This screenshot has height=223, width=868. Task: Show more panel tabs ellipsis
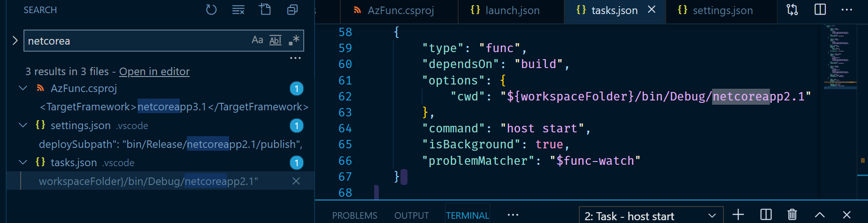tap(513, 215)
